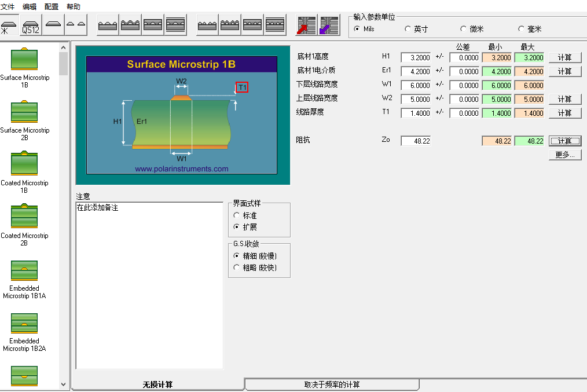Choose Surface Microstrip 2B structure icon
Image resolution: width=587 pixels, height=392 pixels.
tap(24, 112)
